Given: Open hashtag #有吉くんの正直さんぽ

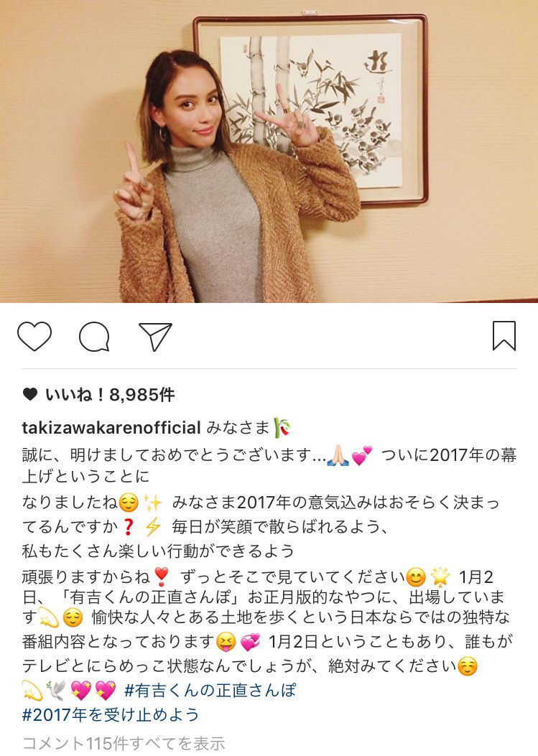Looking at the screenshot, I should pos(210,690).
